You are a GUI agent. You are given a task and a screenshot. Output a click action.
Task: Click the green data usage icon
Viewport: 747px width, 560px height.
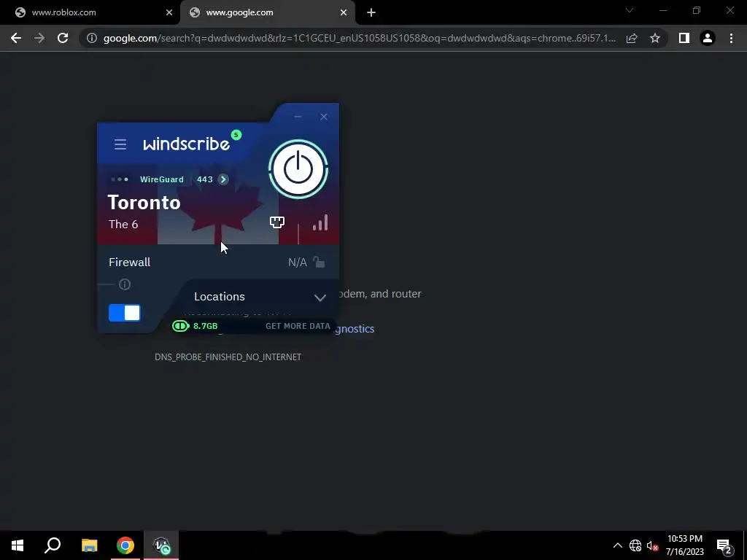[x=181, y=326]
